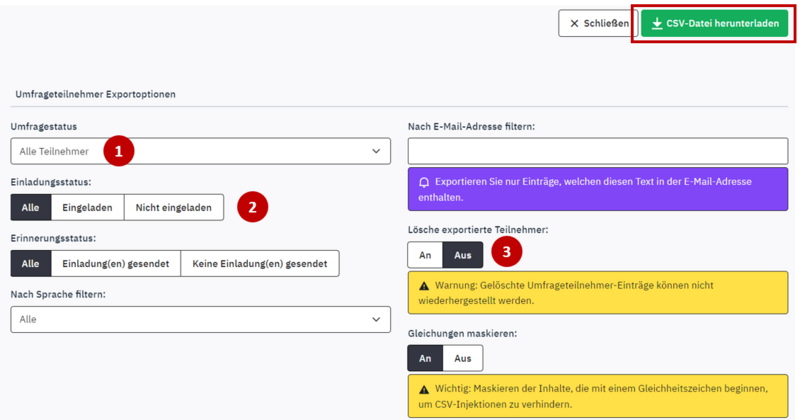Click the download arrow icon on CSV button

click(x=657, y=23)
